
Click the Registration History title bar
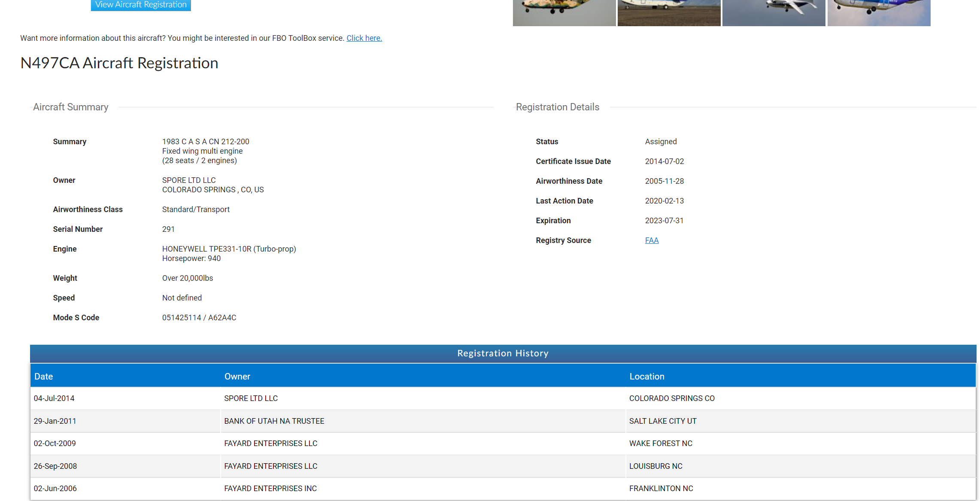coord(503,353)
